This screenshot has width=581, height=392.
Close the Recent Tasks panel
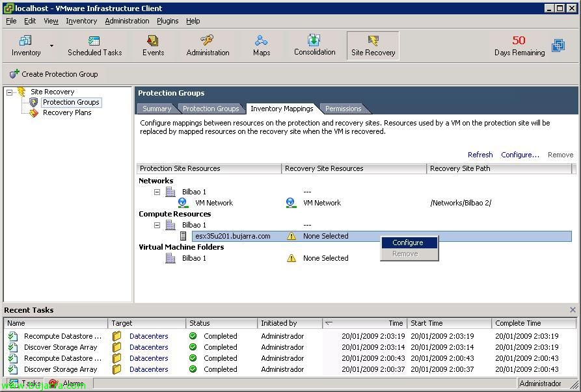point(573,310)
